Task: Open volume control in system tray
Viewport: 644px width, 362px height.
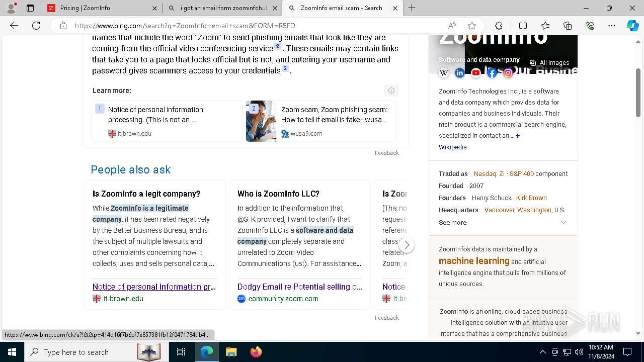Action: pos(579,352)
